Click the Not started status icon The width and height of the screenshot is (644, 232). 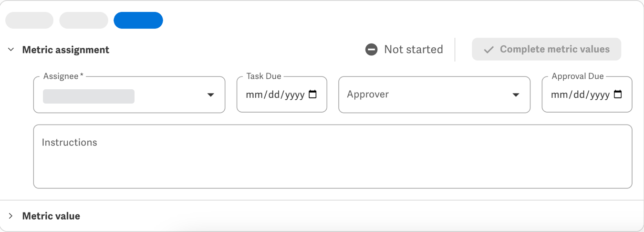point(371,49)
